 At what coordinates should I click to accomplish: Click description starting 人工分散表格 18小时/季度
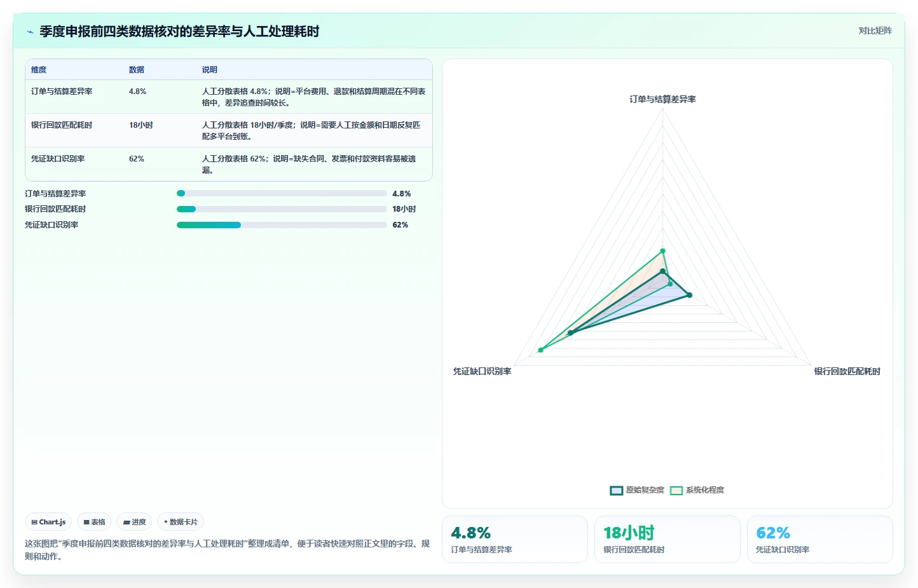point(312,131)
